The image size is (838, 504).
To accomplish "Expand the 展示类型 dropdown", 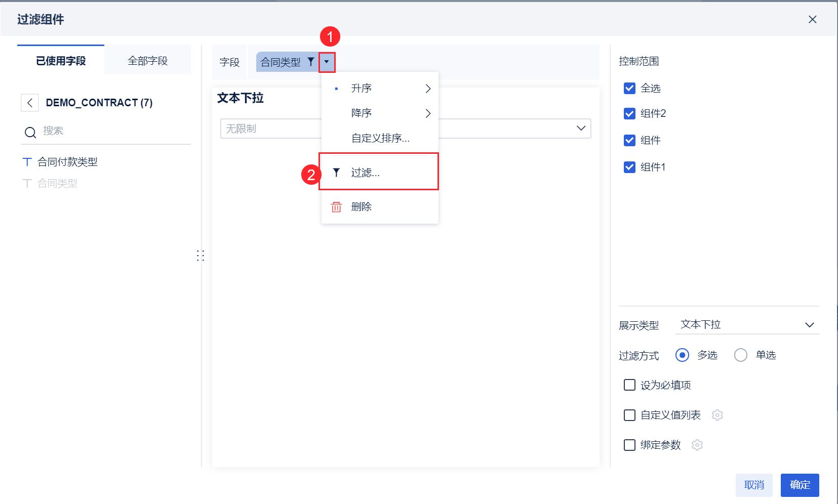I will pyautogui.click(x=809, y=325).
